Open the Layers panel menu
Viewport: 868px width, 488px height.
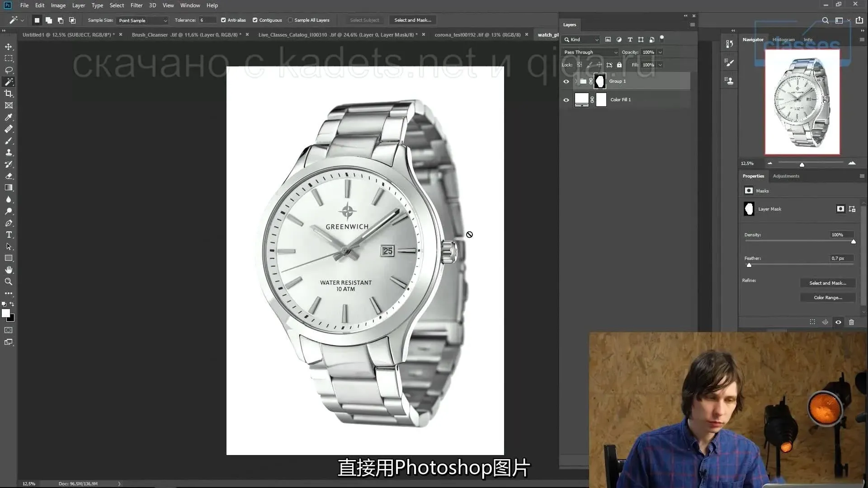coord(692,25)
